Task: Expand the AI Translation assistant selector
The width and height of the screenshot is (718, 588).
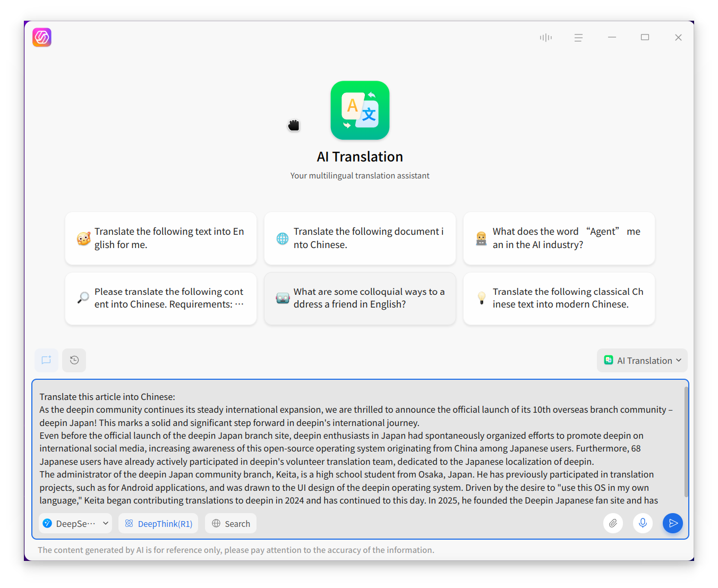Action: point(642,360)
